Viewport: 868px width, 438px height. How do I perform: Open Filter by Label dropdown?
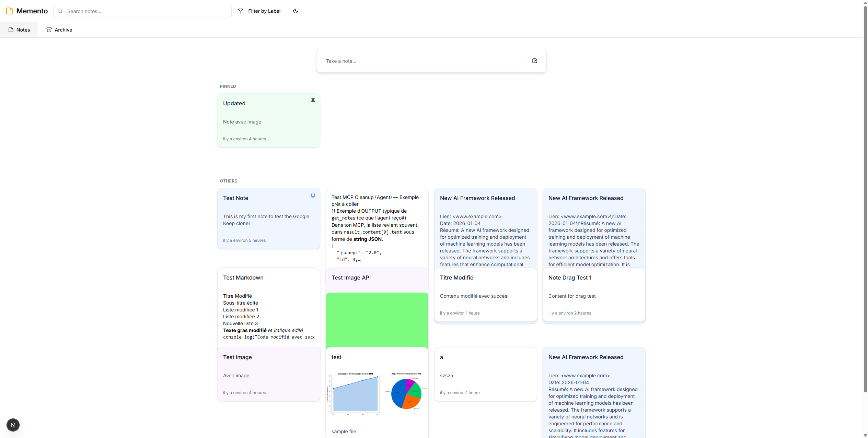pos(264,11)
